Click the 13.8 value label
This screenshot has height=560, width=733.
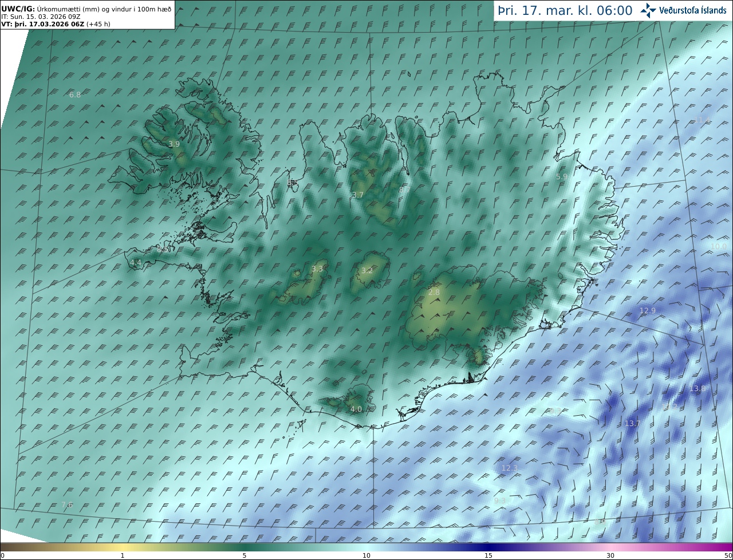tap(697, 389)
